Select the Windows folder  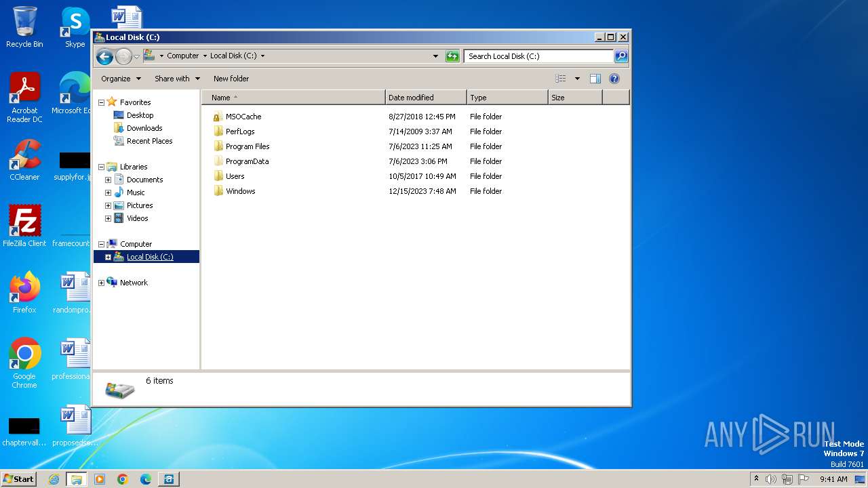(x=234, y=191)
